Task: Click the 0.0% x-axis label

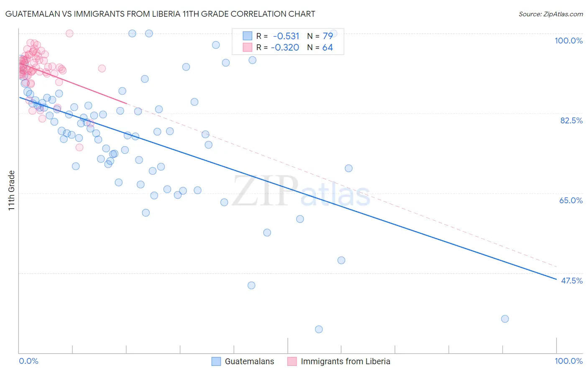Action: (28, 361)
